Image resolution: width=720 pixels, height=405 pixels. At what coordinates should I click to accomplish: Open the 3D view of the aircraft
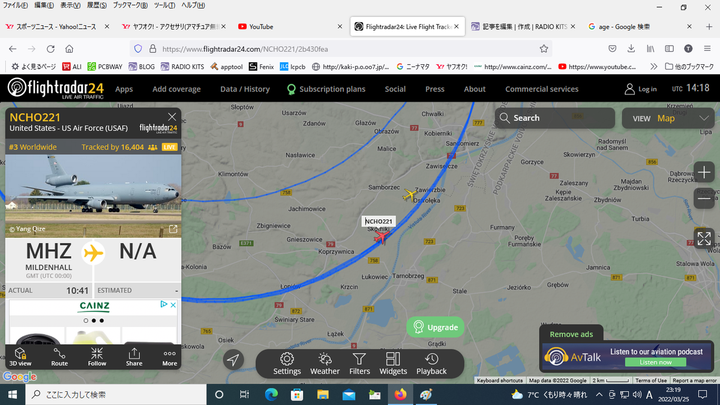[20, 356]
